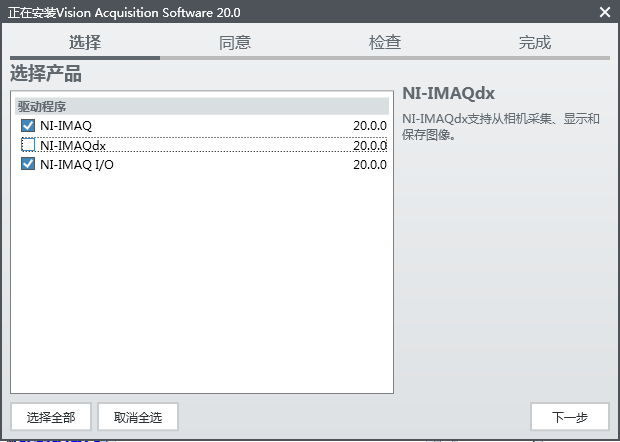The image size is (620, 442).
Task: Click the 选择产品 section heading
Action: point(46,75)
